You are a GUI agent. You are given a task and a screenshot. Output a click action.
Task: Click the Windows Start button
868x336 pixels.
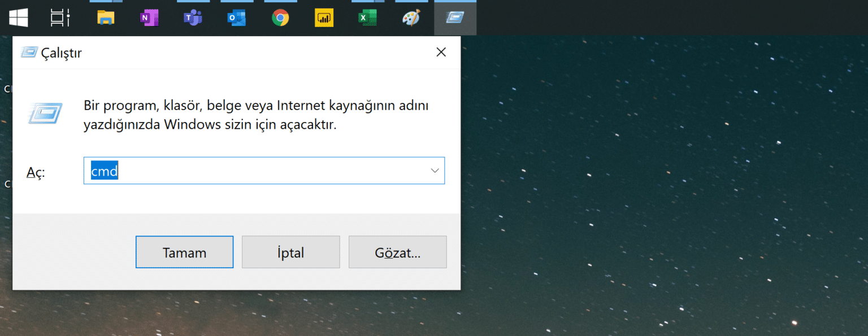[x=18, y=18]
